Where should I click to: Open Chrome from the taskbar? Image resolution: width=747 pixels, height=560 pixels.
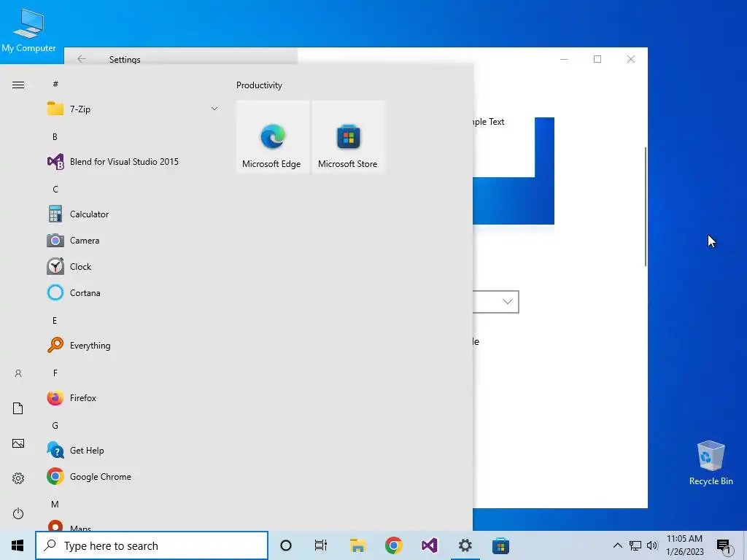coord(393,545)
